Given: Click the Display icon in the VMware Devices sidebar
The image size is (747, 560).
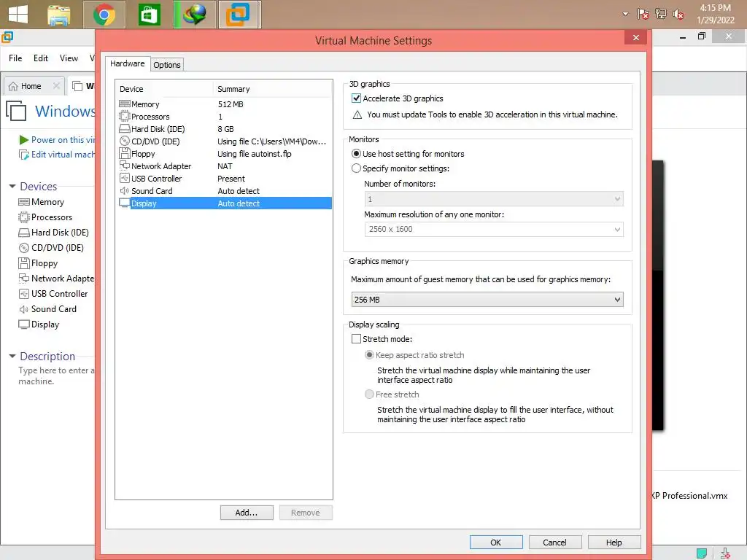Looking at the screenshot, I should (24, 324).
